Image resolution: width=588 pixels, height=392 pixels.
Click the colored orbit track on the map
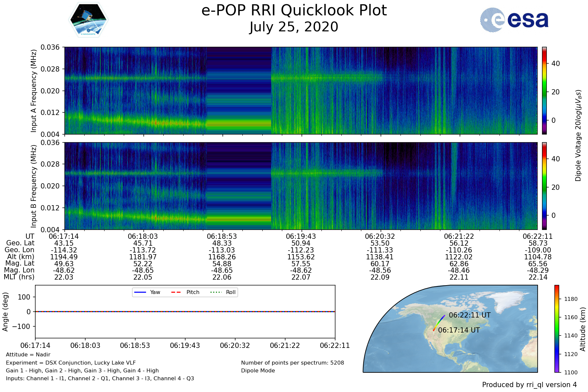click(439, 323)
